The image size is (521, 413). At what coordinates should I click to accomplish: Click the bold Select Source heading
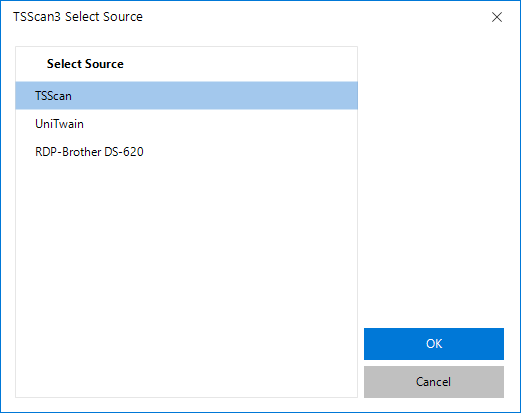click(x=85, y=64)
